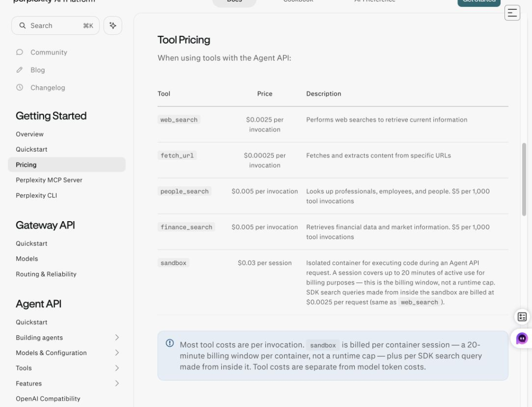Image resolution: width=532 pixels, height=407 pixels.
Task: Focus the Search input field
Action: tap(55, 25)
